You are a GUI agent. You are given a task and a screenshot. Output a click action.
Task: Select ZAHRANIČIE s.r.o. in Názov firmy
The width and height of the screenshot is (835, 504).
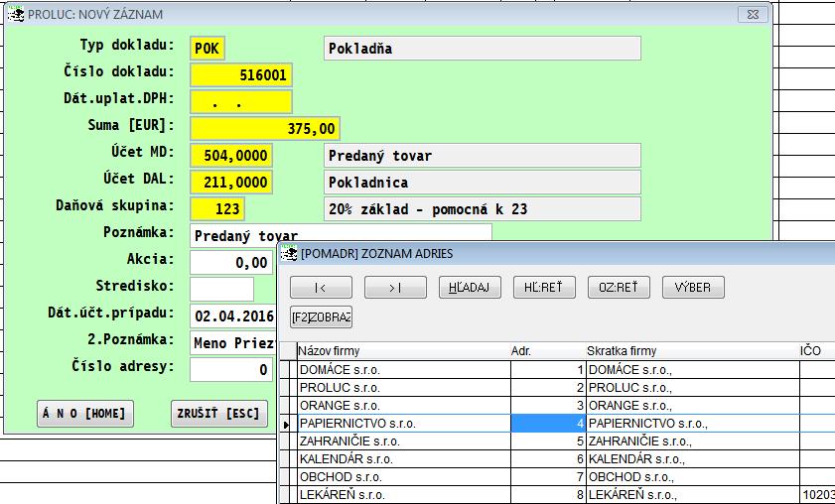pyautogui.click(x=404, y=441)
